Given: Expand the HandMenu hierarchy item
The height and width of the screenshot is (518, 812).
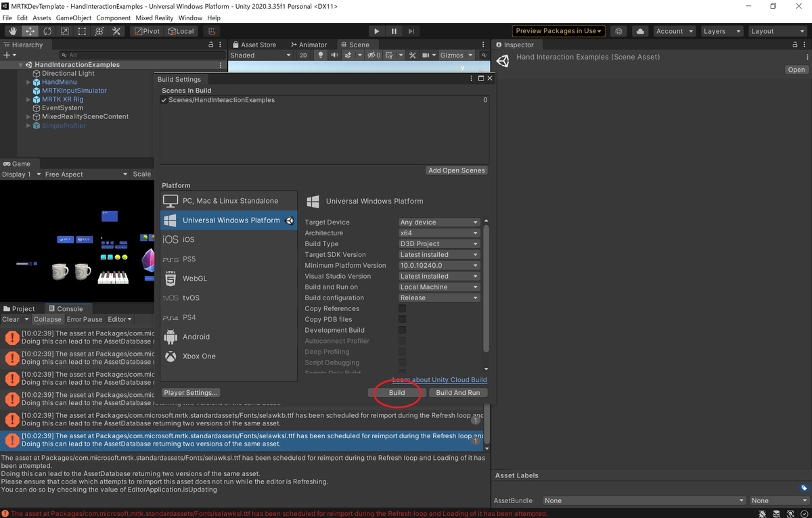Looking at the screenshot, I should (28, 82).
